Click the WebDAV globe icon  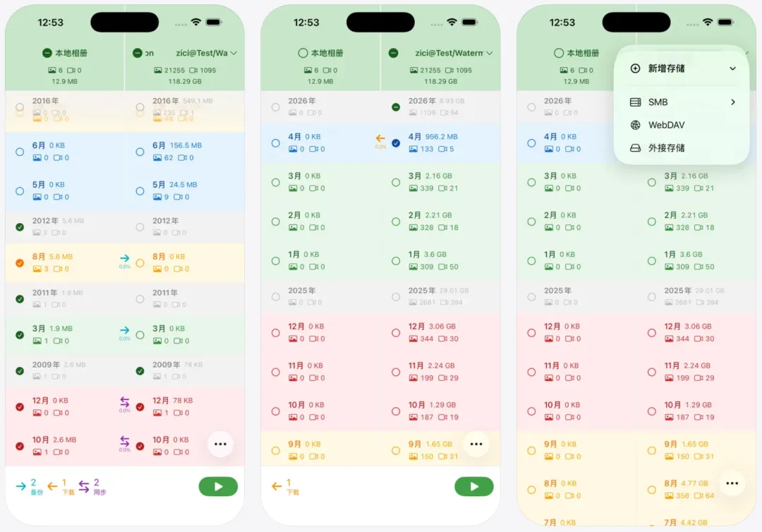[x=635, y=125]
